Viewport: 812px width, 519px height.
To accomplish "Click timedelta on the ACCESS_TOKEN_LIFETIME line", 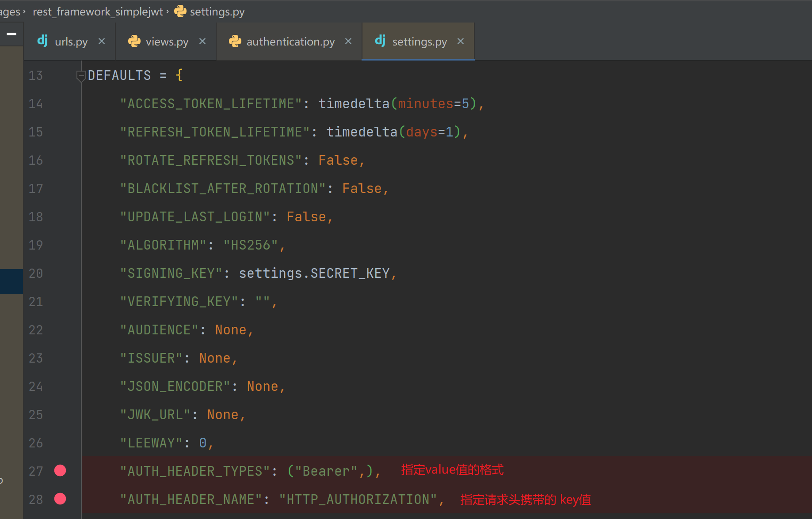I will pyautogui.click(x=354, y=104).
